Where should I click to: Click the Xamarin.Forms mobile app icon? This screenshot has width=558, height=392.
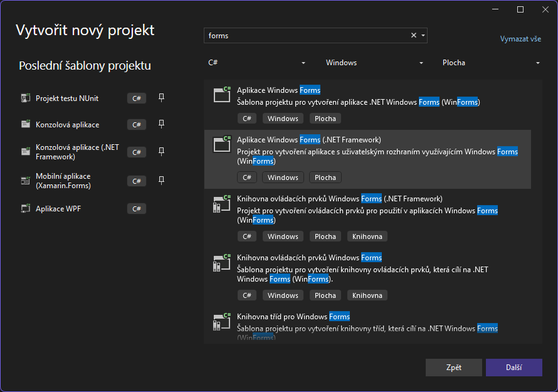pyautogui.click(x=25, y=181)
